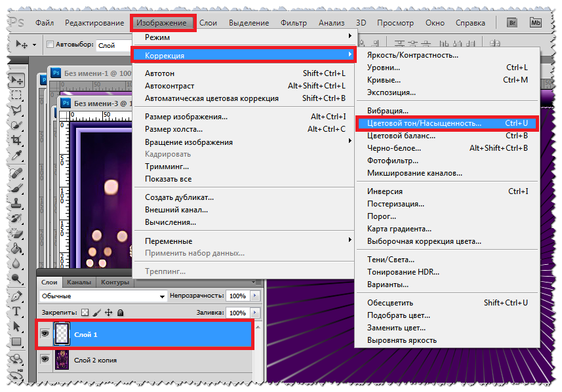The width and height of the screenshot is (562, 392).
Task: Click the Photoshop PS logo
Action: [16, 23]
